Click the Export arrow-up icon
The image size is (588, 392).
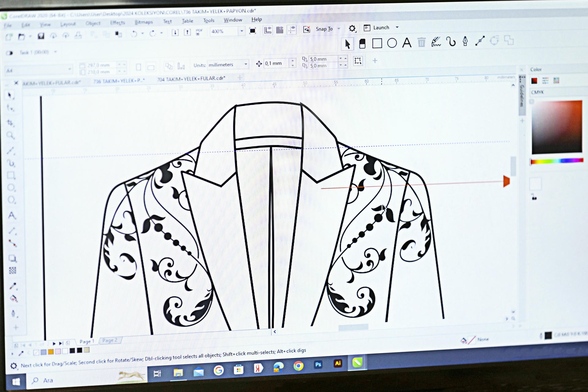[x=187, y=32]
